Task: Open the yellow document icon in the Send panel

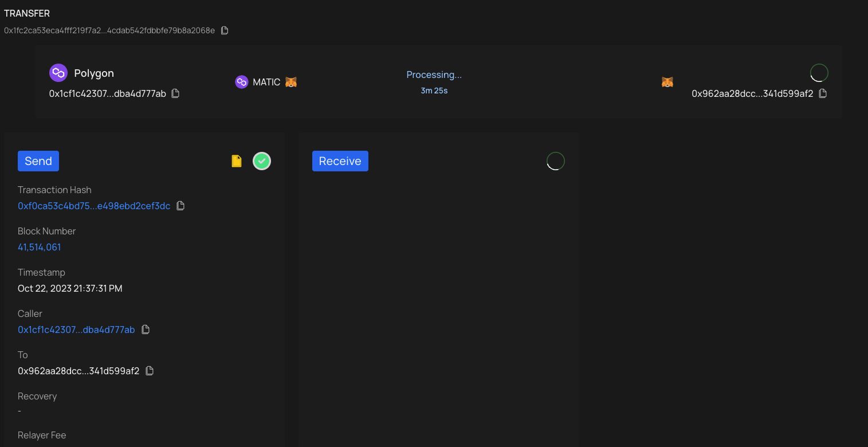Action: (237, 161)
